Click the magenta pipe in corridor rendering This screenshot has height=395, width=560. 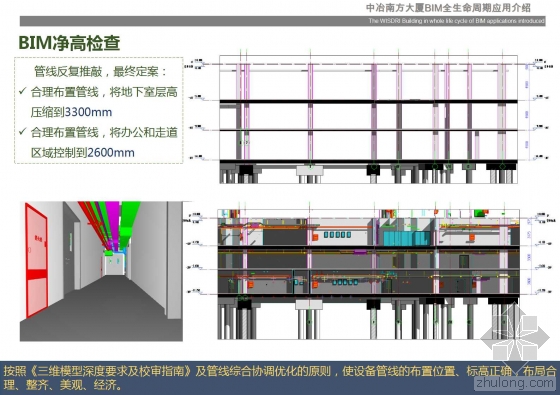112,223
